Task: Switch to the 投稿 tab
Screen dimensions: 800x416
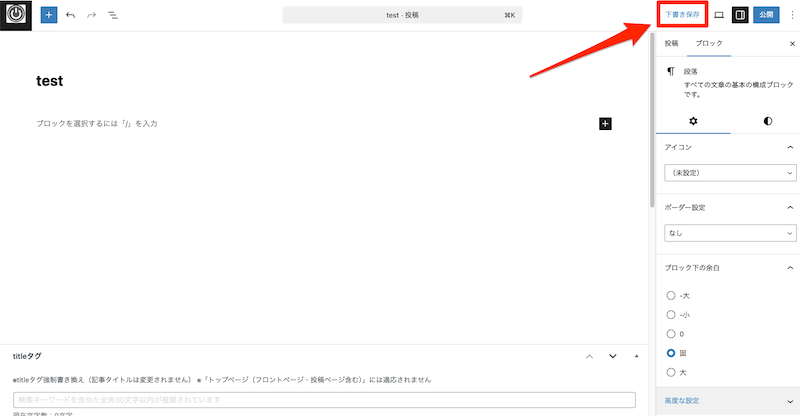Action: click(x=671, y=43)
